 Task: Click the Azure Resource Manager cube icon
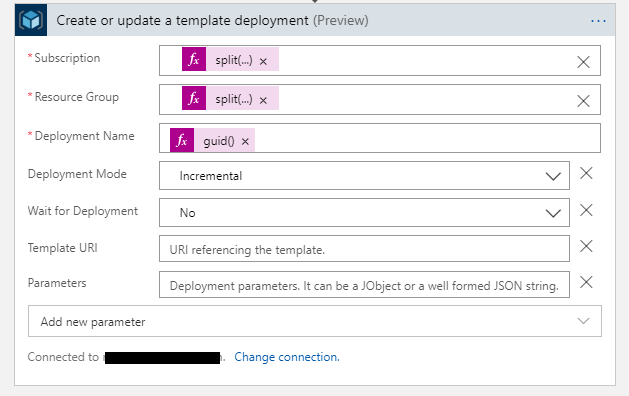[x=31, y=20]
